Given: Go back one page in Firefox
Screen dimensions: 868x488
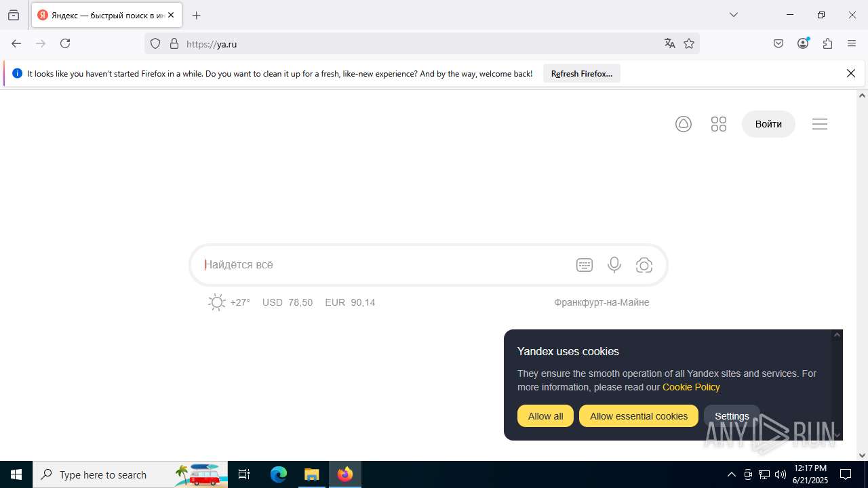Looking at the screenshot, I should [16, 43].
